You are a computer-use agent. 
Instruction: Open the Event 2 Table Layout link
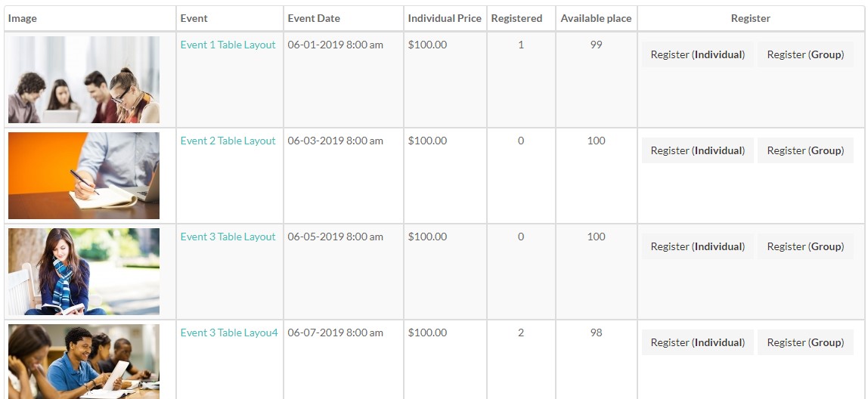coord(228,141)
